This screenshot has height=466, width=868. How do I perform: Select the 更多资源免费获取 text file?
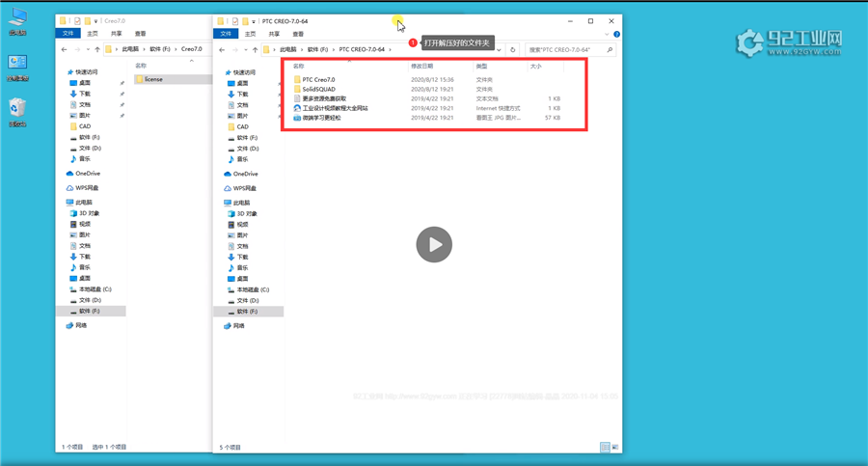click(319, 98)
